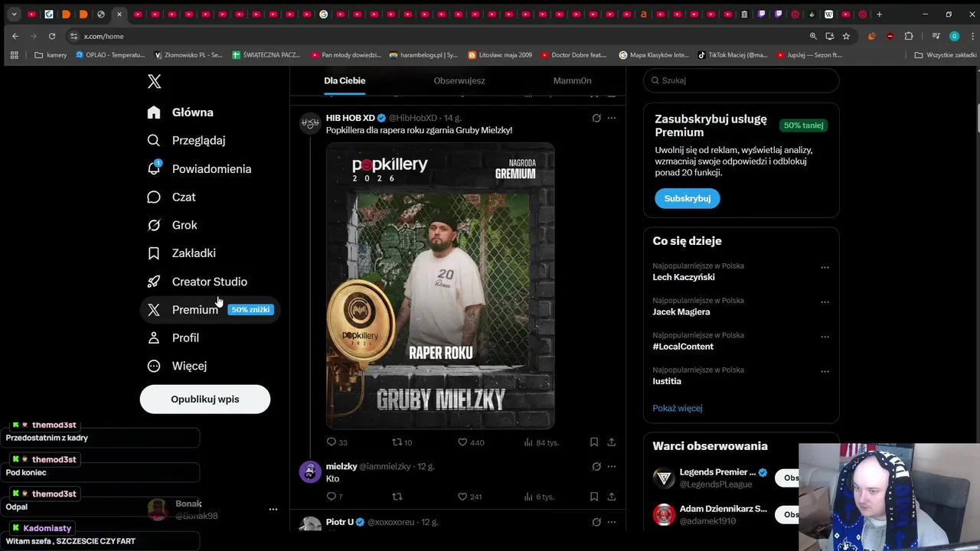Open Premium with 50% zniżki badge
The image size is (980, 551).
pos(210,310)
